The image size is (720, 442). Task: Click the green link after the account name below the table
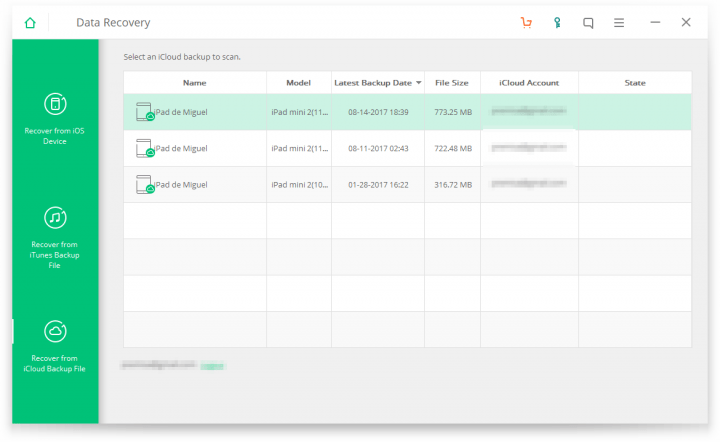(x=212, y=366)
